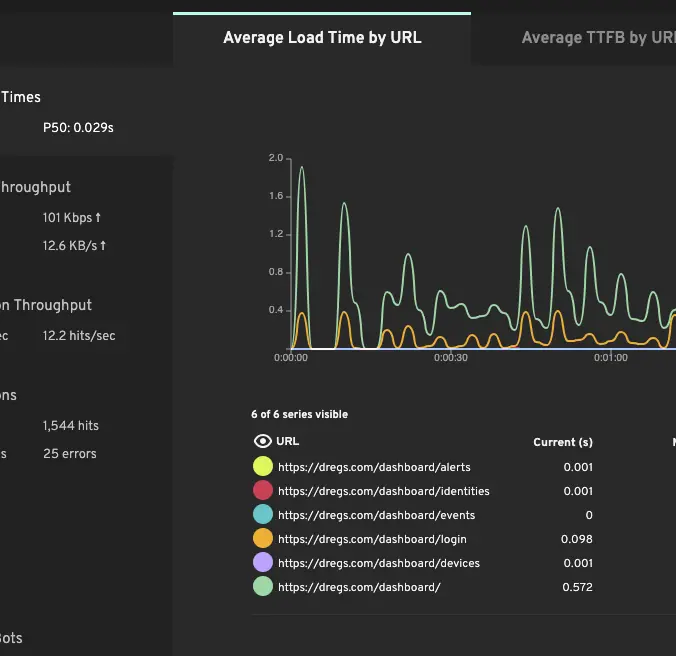Click the 12.6 KB/s throughput value

[74, 246]
